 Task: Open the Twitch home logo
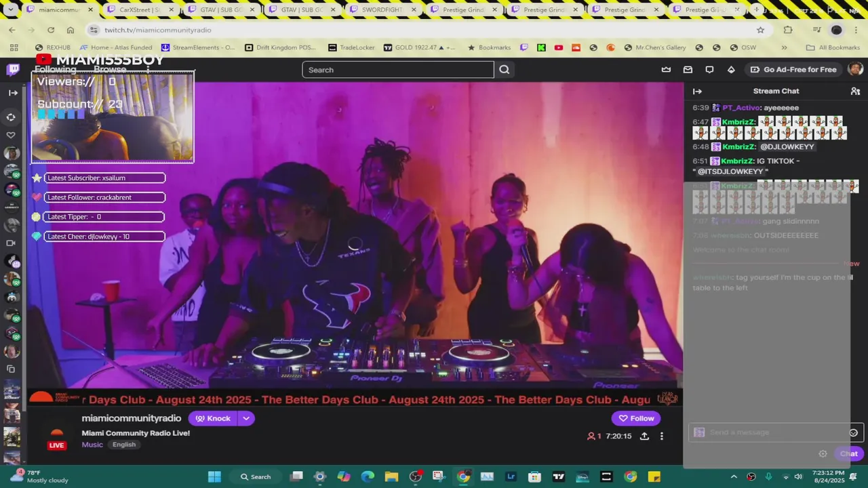[x=13, y=70]
